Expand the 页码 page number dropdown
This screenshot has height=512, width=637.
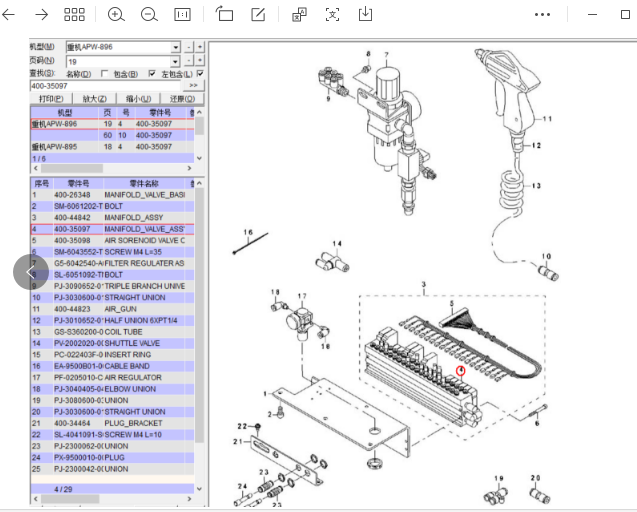point(176,61)
